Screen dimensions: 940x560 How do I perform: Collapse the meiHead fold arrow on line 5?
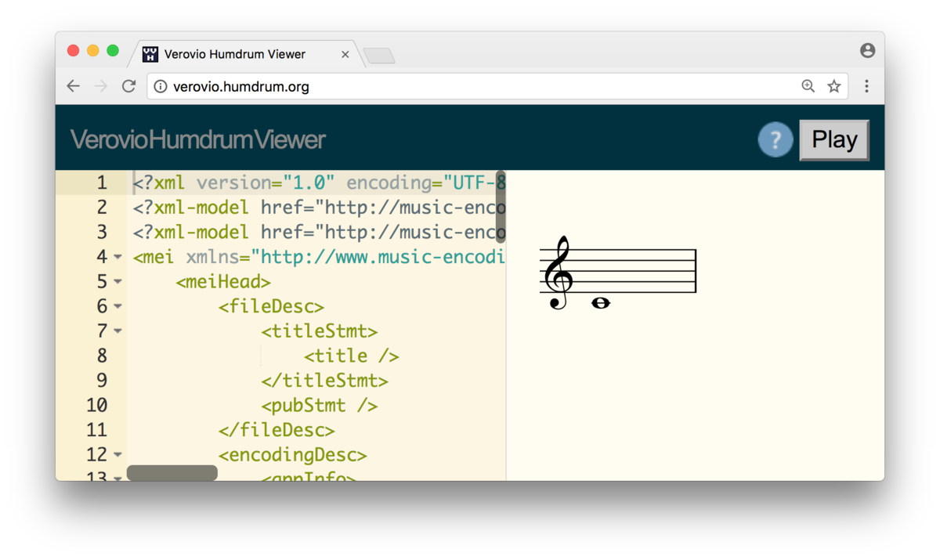tap(117, 282)
